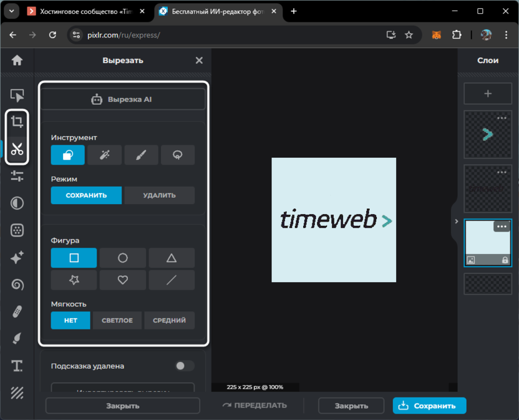
Task: Pick the line cutout shape
Action: click(172, 280)
